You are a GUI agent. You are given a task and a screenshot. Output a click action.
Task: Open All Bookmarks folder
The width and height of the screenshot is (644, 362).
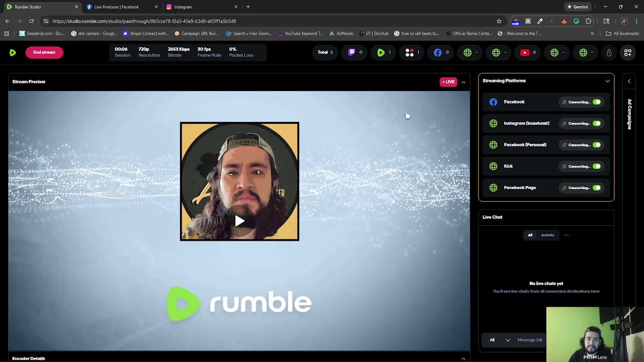click(622, 34)
